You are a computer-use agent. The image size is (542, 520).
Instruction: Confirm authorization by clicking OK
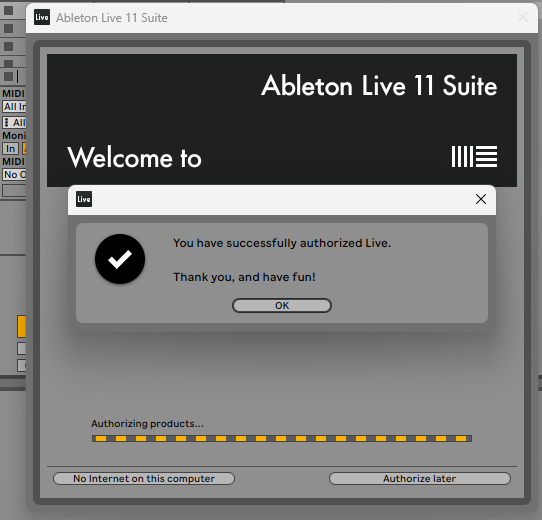pyautogui.click(x=282, y=306)
